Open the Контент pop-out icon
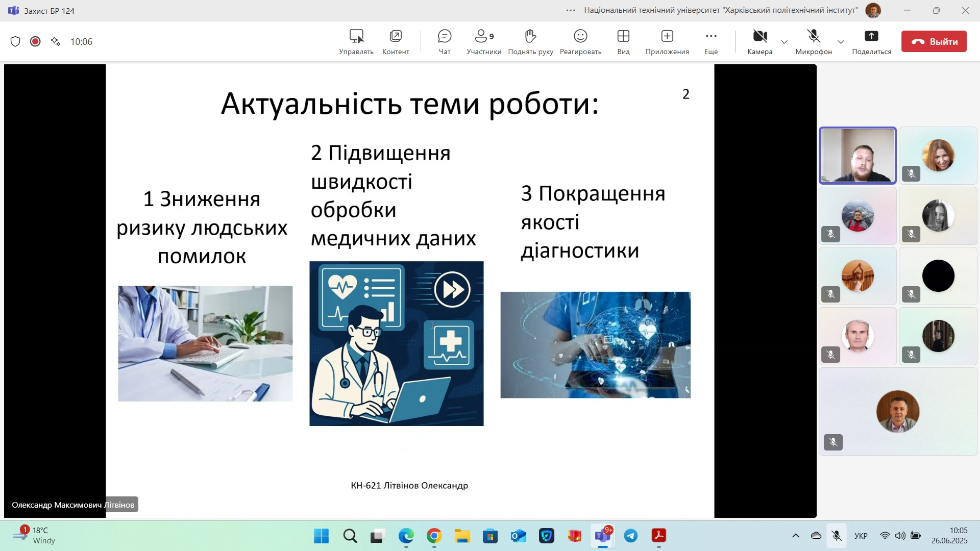 (x=396, y=41)
